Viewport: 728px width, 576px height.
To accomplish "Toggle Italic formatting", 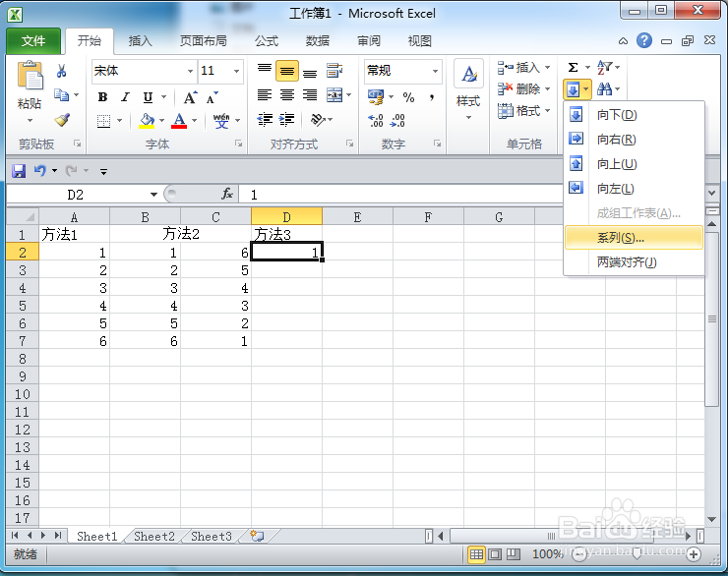I will pyautogui.click(x=125, y=97).
